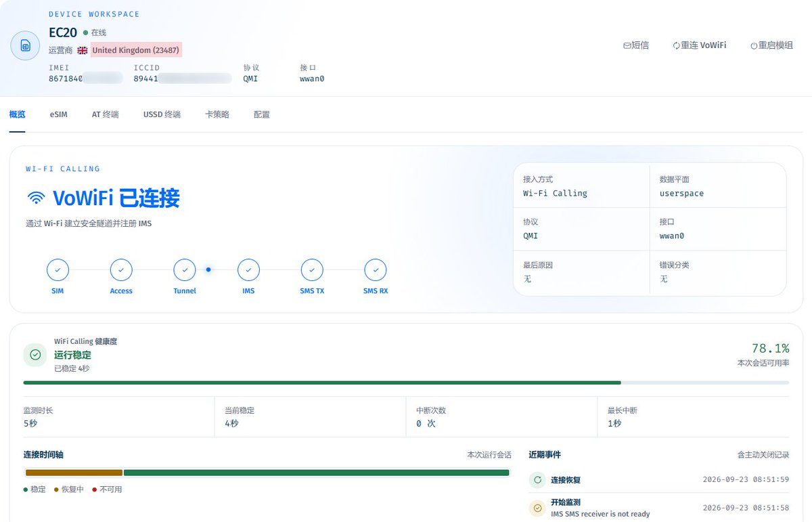
Task: Click the 恢复中 legend item
Action: (x=69, y=490)
